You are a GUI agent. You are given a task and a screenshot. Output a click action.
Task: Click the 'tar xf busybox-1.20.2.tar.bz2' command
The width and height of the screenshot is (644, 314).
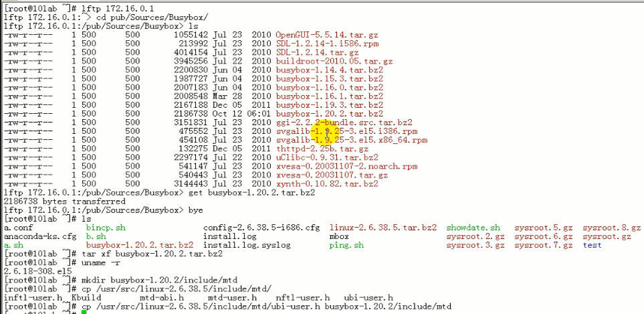coord(152,254)
